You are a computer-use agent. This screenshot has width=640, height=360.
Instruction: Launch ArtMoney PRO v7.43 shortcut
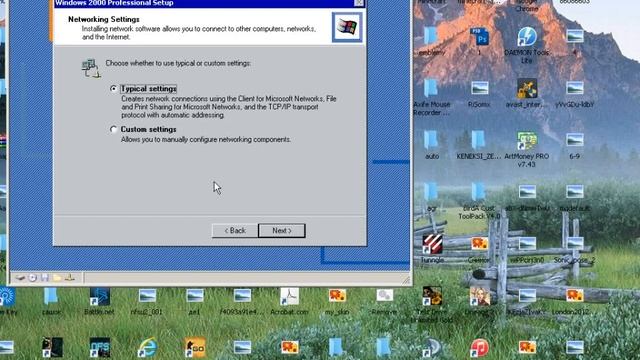tap(527, 140)
